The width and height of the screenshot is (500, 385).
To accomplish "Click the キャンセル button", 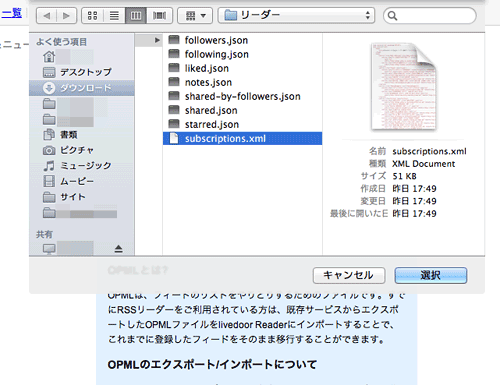I will click(349, 275).
